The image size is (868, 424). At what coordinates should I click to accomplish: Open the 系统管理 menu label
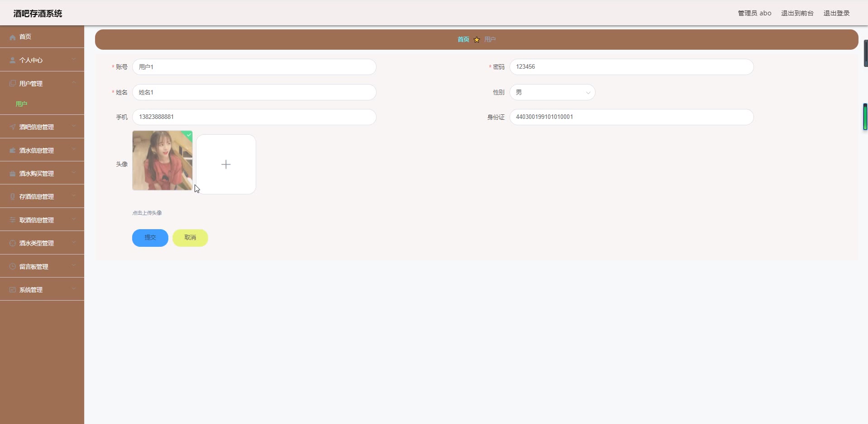click(31, 290)
